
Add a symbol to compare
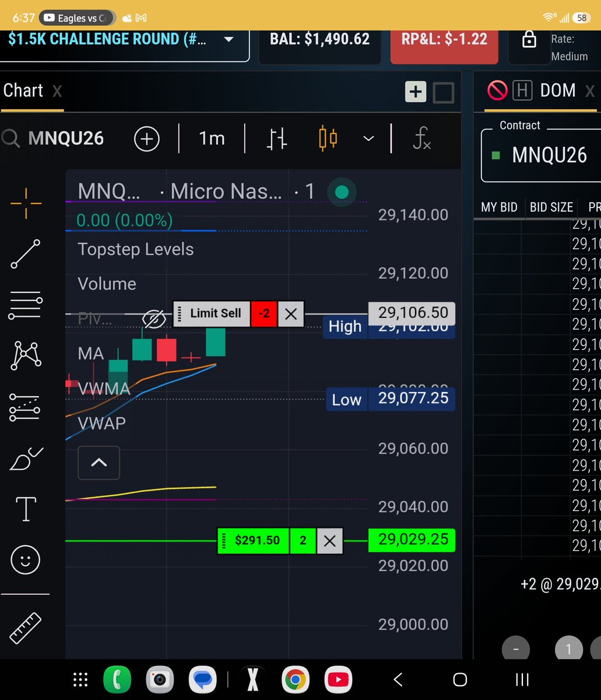click(x=146, y=139)
